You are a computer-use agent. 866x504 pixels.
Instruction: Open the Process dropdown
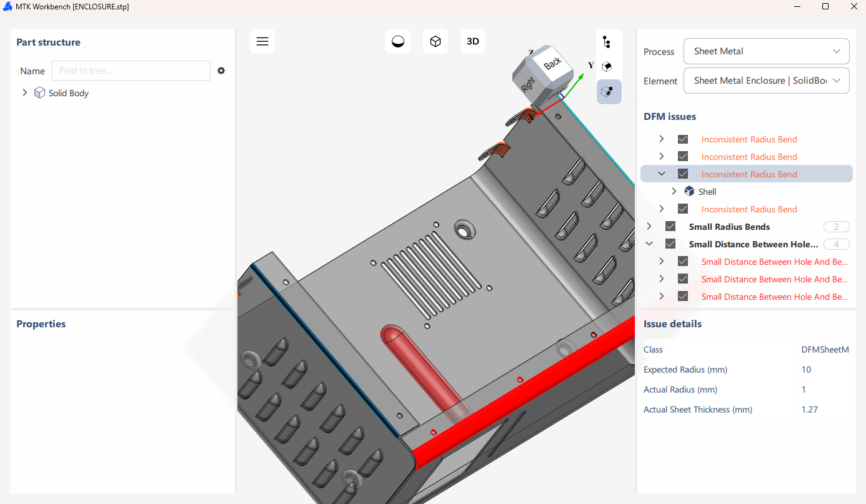click(766, 51)
